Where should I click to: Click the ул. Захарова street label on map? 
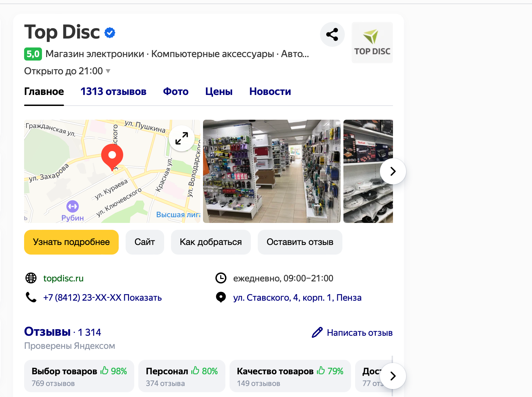tap(49, 173)
